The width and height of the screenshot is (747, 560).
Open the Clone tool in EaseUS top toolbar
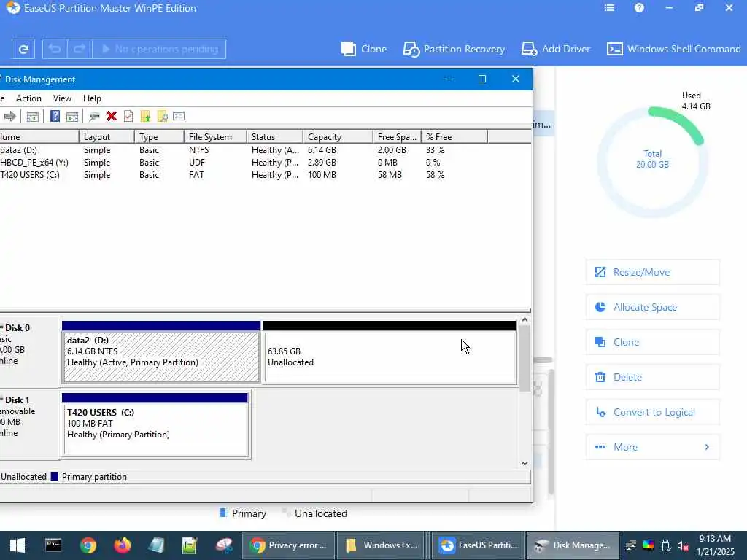[364, 49]
